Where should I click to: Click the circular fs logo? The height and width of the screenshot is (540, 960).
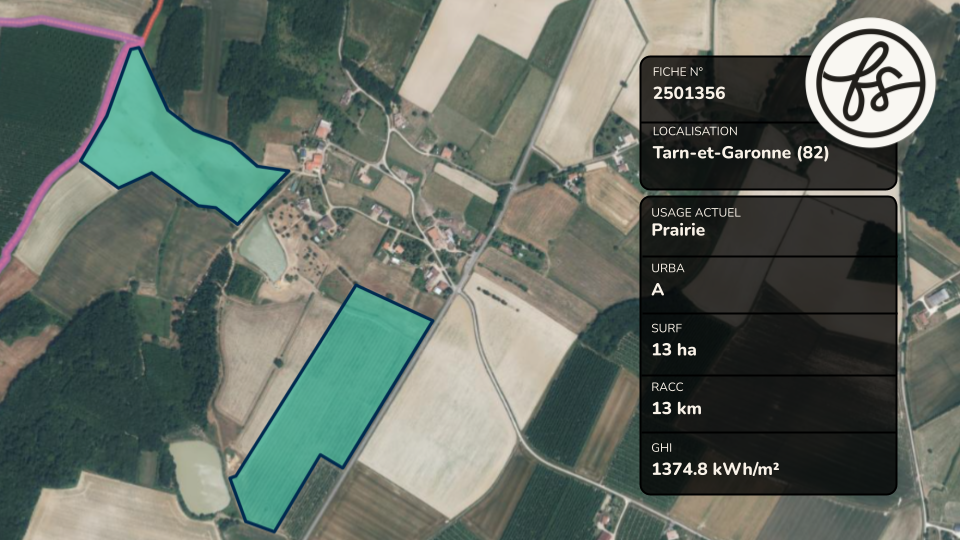pos(870,81)
